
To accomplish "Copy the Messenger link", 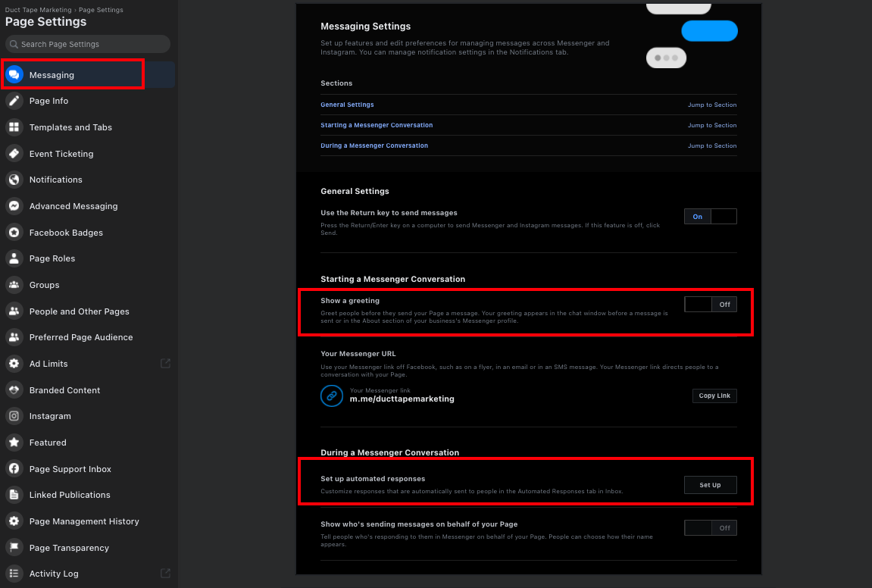I will 714,396.
